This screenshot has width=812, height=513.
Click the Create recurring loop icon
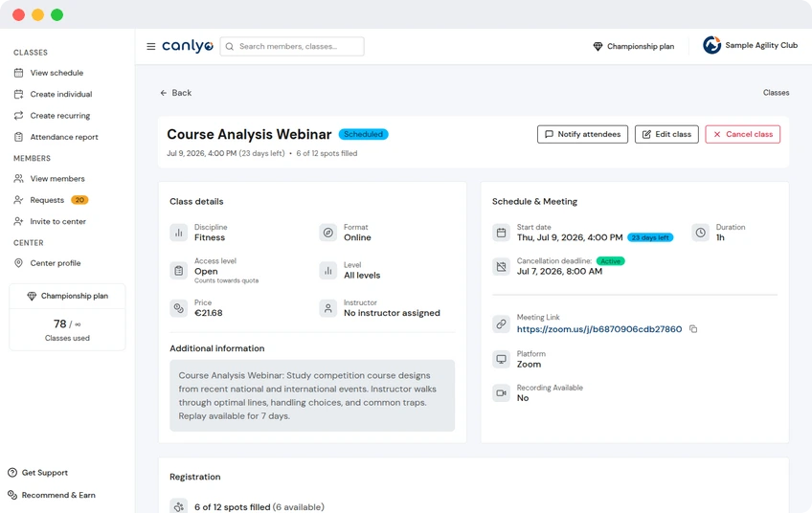18,116
